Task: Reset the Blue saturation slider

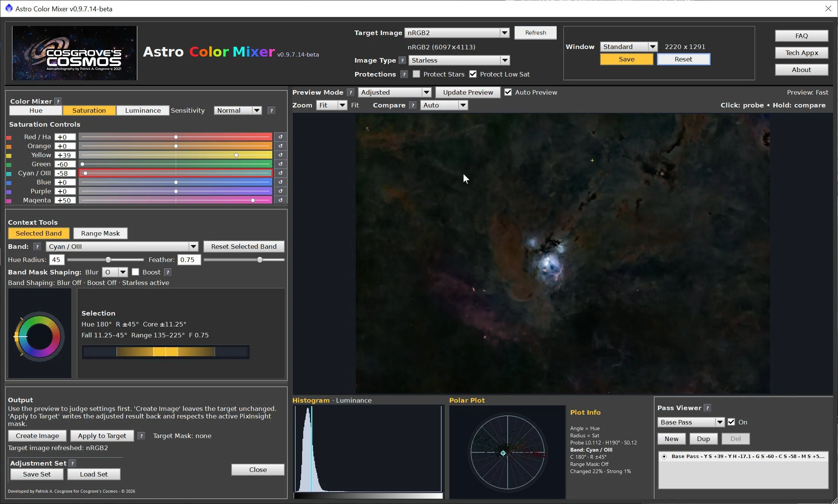Action: (x=280, y=182)
